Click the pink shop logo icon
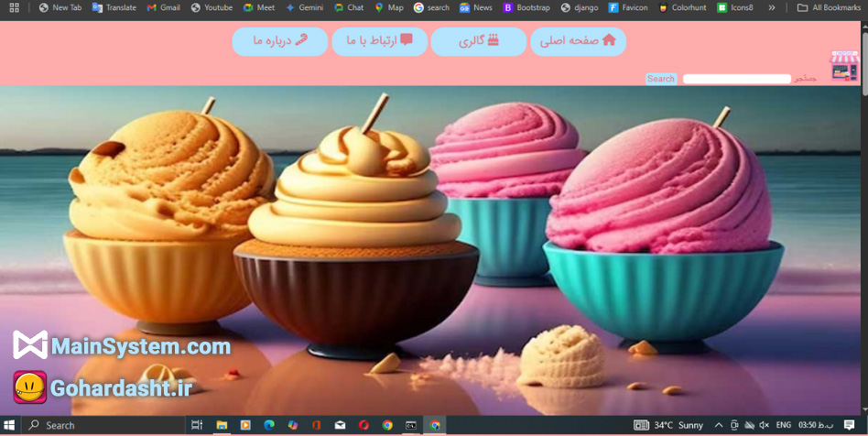The width and height of the screenshot is (868, 436). tap(844, 67)
